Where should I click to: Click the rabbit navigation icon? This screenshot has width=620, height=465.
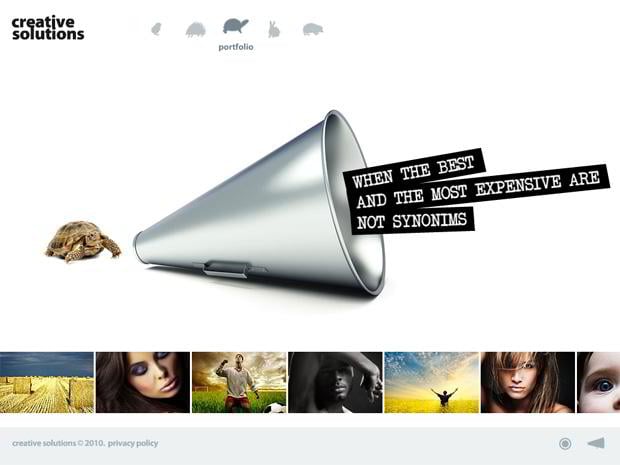[274, 29]
